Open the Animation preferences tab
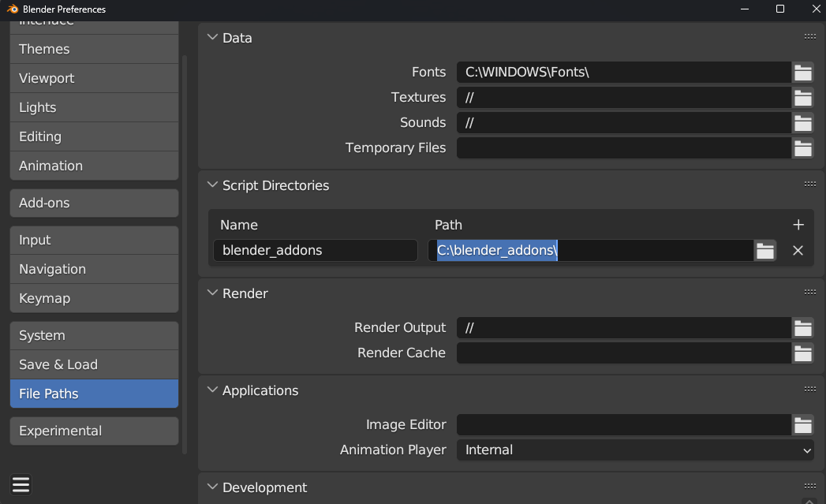826x504 pixels. pyautogui.click(x=95, y=166)
